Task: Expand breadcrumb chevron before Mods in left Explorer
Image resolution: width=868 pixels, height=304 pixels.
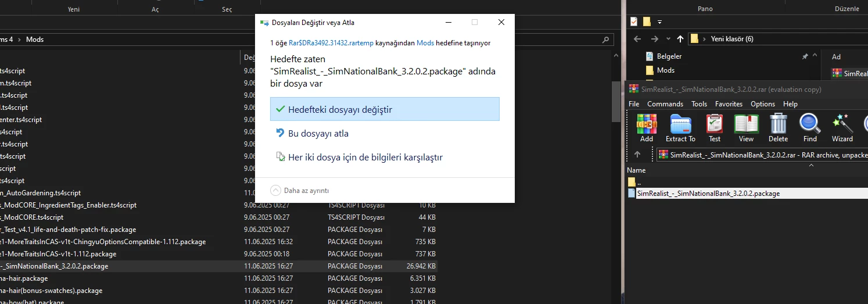Action: (20, 40)
